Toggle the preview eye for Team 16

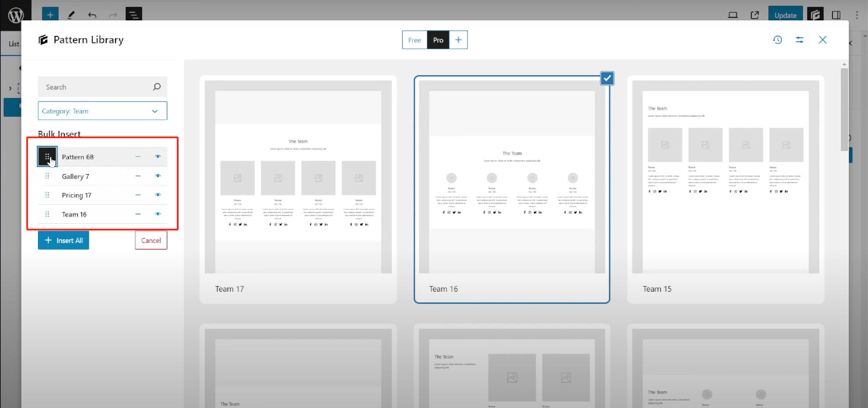158,214
